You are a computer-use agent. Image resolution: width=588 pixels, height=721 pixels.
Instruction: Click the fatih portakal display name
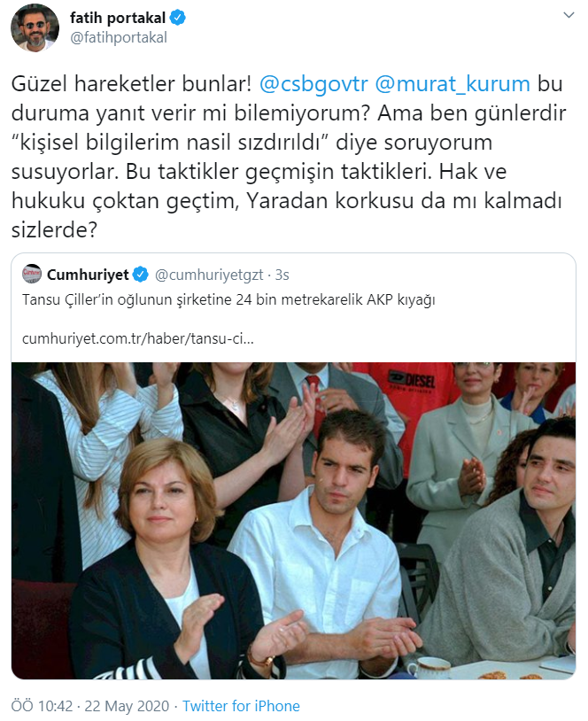118,18
